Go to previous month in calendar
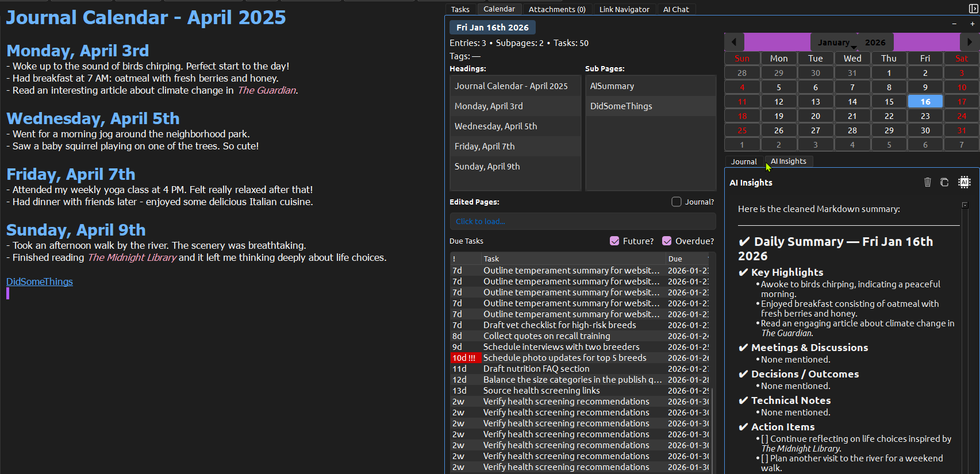The width and height of the screenshot is (980, 474). coord(734,42)
